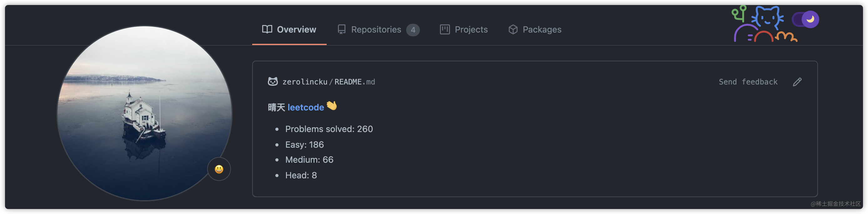Click the book icon in Overview tab
Viewport: 868px width, 214px height.
point(267,29)
